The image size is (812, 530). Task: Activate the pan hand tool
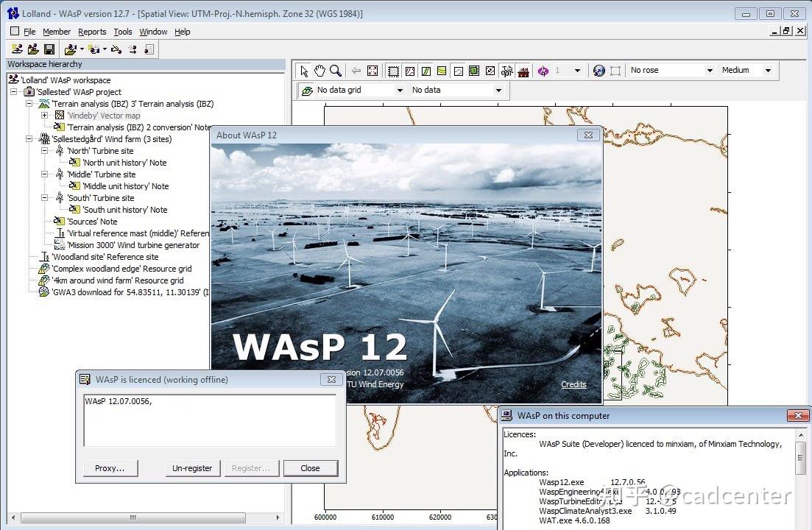319,70
